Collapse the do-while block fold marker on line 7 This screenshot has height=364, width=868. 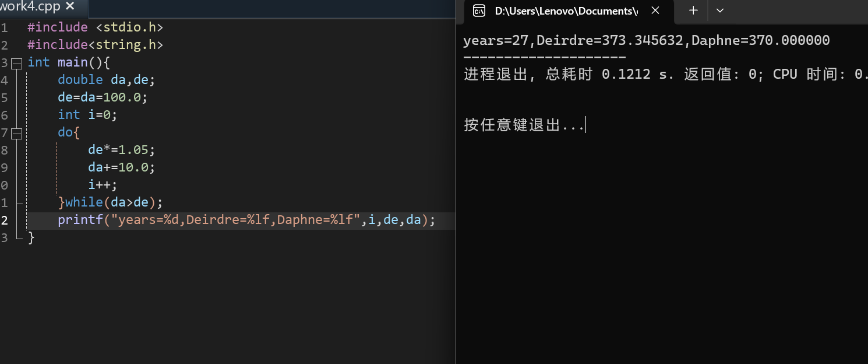pyautogui.click(x=16, y=132)
